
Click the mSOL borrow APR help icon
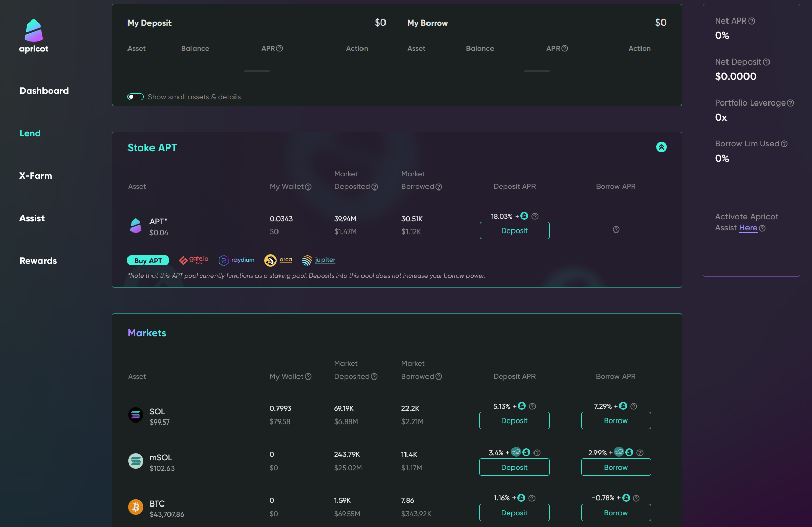(x=640, y=453)
